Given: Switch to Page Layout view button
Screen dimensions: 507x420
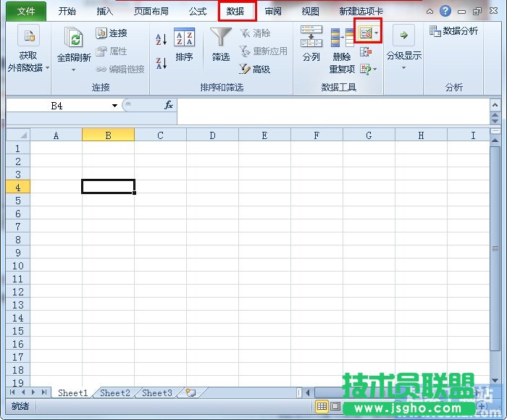Looking at the screenshot, I should click(x=335, y=406).
